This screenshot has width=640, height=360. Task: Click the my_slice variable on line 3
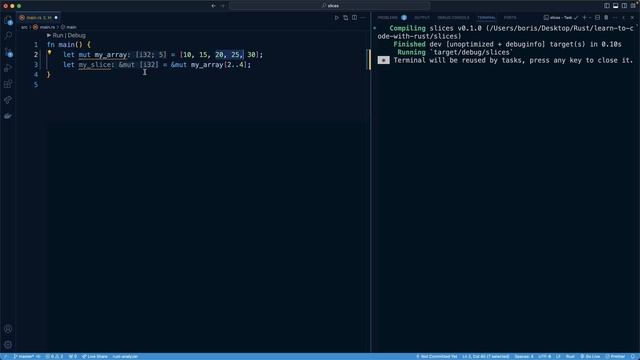tap(95, 64)
